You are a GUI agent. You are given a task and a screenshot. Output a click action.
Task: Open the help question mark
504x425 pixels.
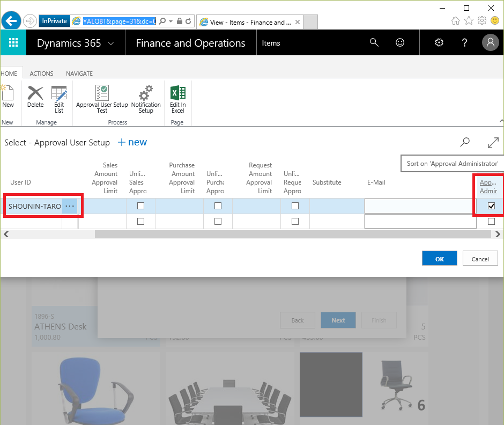click(x=464, y=42)
